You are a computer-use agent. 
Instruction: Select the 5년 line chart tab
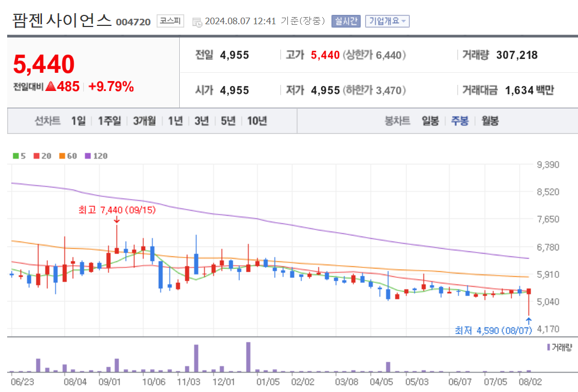[x=228, y=121]
